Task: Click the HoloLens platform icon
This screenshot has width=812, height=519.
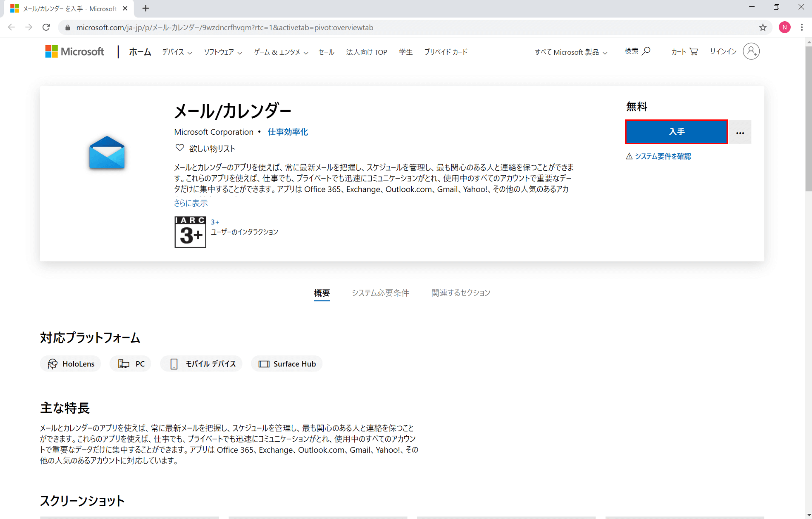Action: tap(52, 364)
